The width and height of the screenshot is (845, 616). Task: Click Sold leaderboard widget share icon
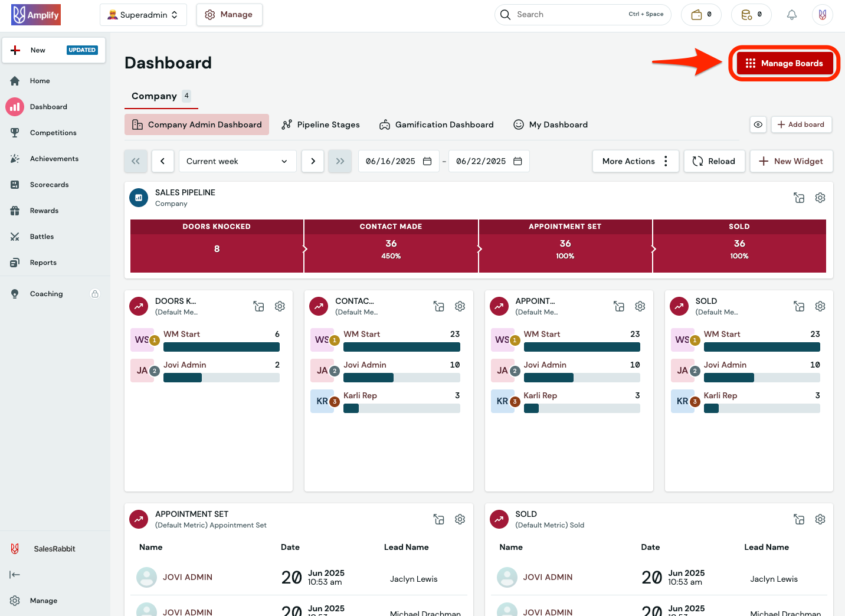pos(799,306)
